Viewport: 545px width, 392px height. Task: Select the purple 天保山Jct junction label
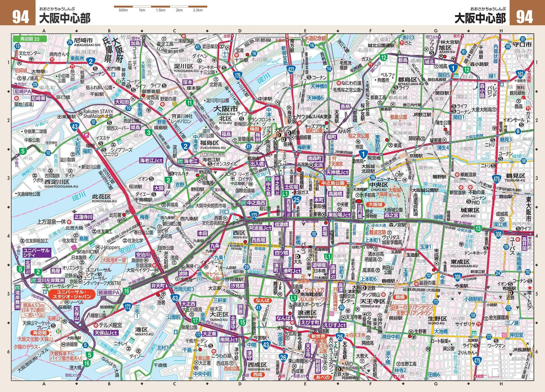106,333
